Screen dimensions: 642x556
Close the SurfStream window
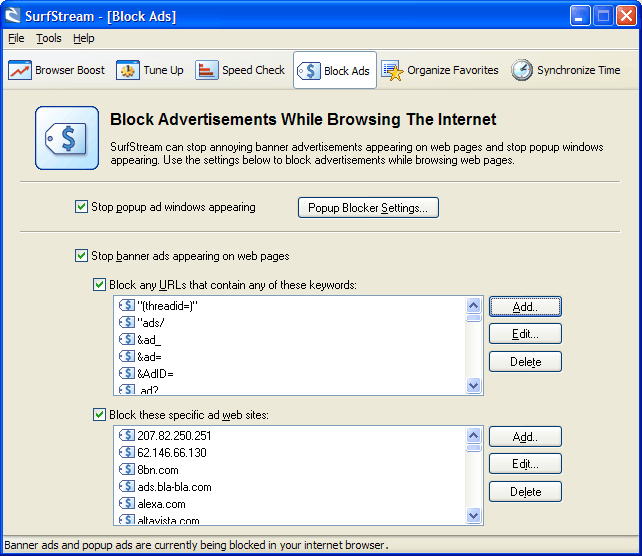pyautogui.click(x=626, y=16)
